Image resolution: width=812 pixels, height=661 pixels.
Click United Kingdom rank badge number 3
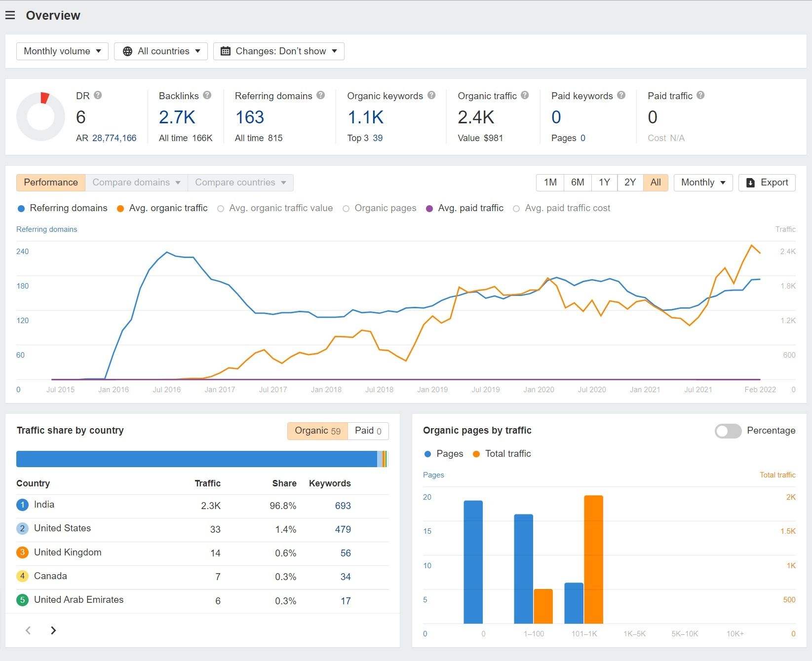point(22,552)
